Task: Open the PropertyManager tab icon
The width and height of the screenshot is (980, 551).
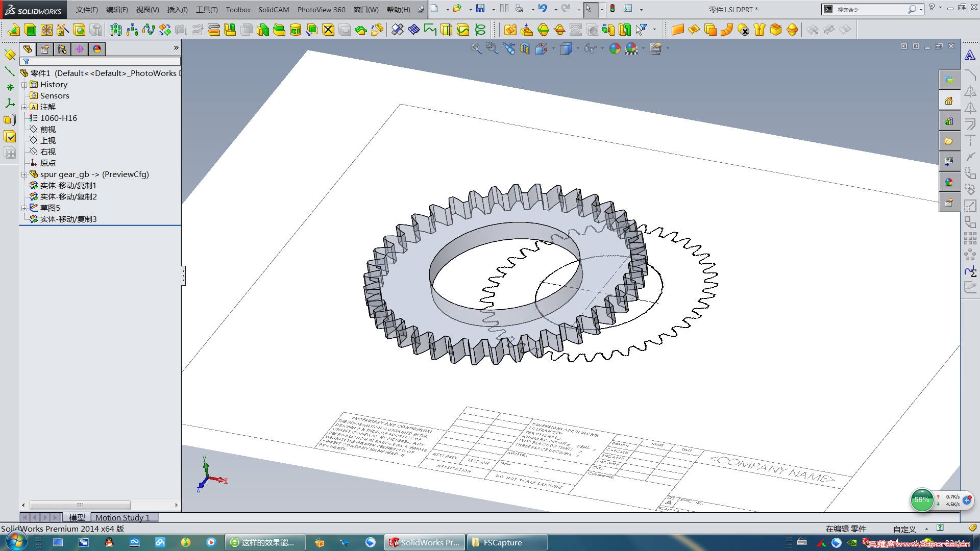Action: point(45,49)
